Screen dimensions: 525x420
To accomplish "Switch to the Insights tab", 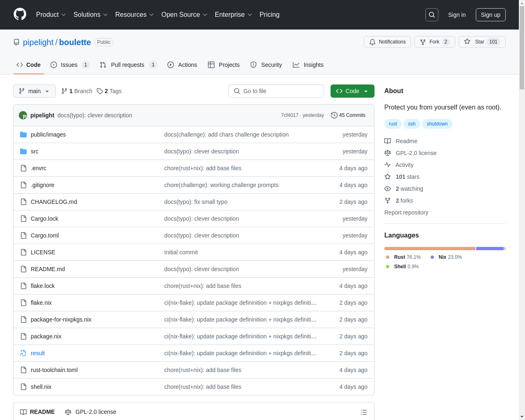I will 308,65.
